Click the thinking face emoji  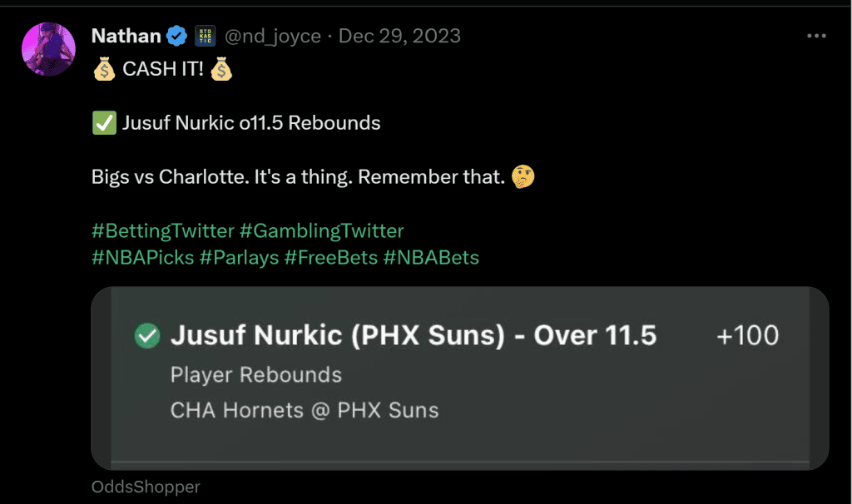[x=523, y=176]
